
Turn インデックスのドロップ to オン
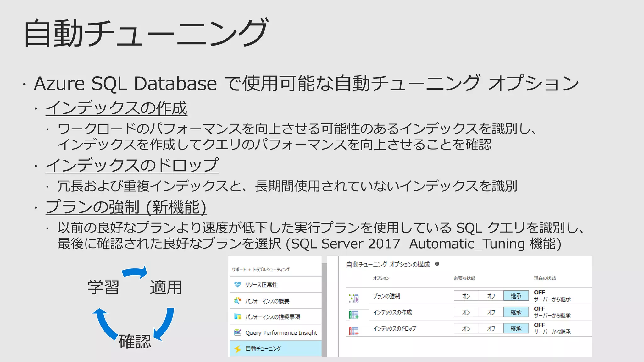click(466, 328)
